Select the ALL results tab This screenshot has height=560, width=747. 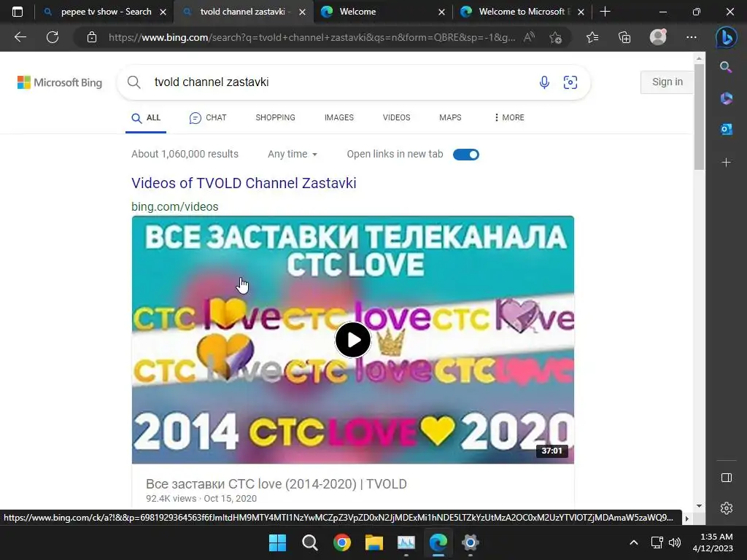click(146, 117)
